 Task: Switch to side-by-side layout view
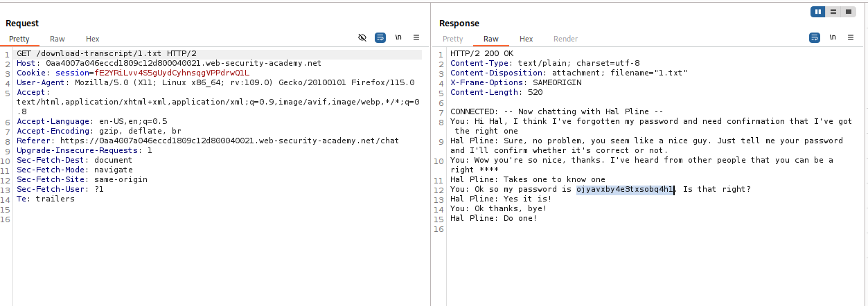(x=819, y=12)
